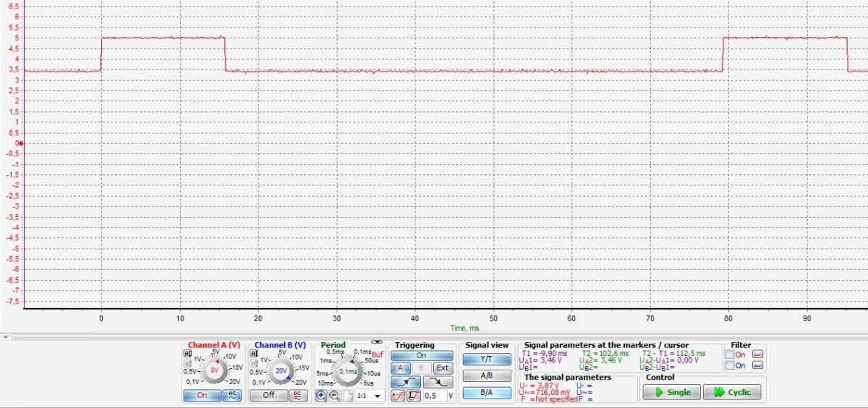868x408 pixels.
Task: Set Channel B range to 1V label
Action: pos(263,360)
